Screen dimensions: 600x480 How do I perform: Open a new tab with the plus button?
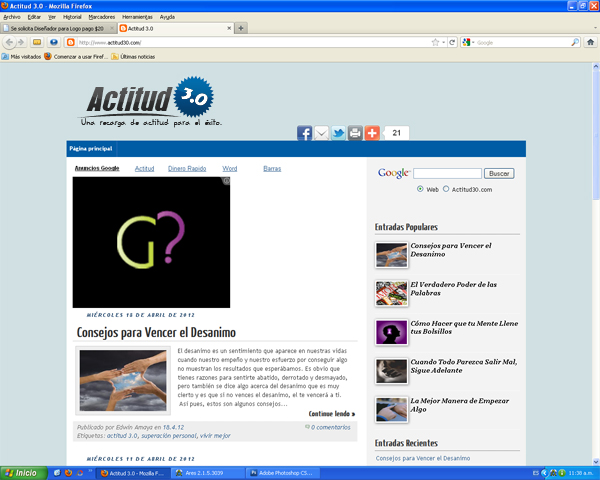coord(241,28)
